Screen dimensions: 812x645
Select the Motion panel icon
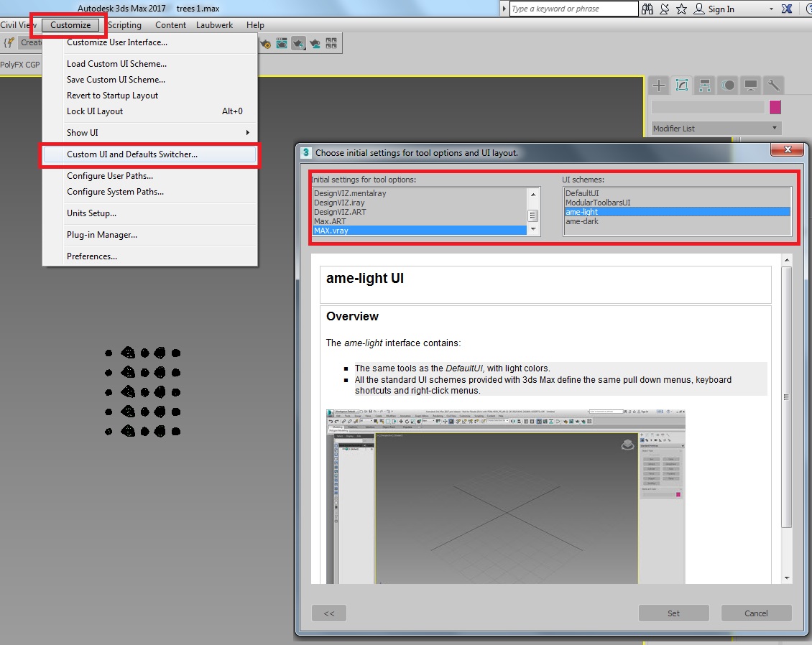point(728,85)
